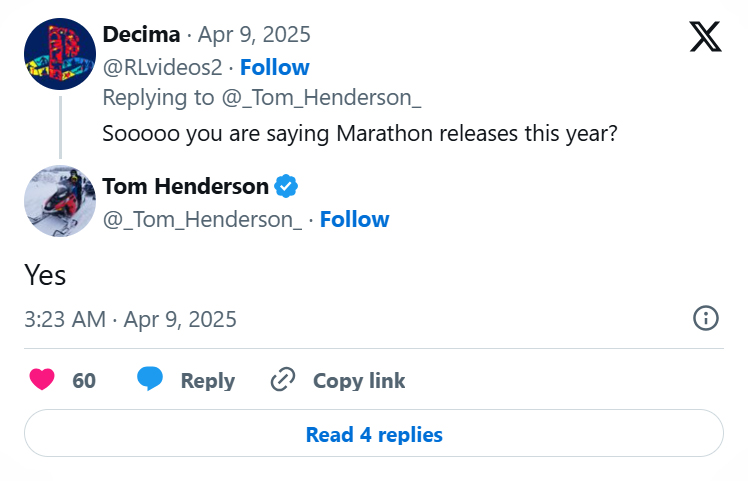
Task: Open Decima's profile avatar
Action: 60,54
